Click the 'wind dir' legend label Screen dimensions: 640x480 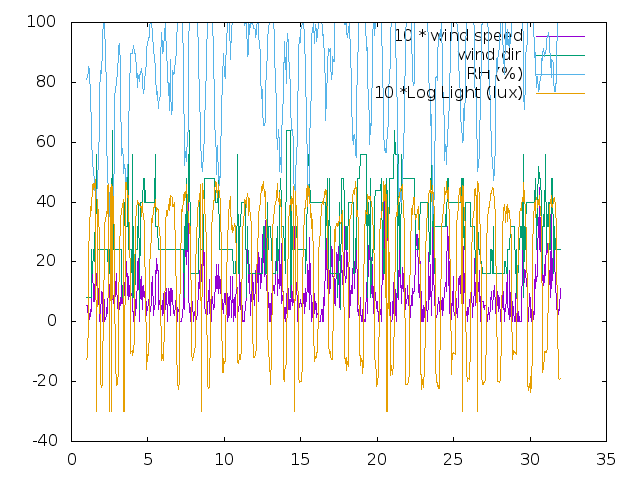pos(489,55)
